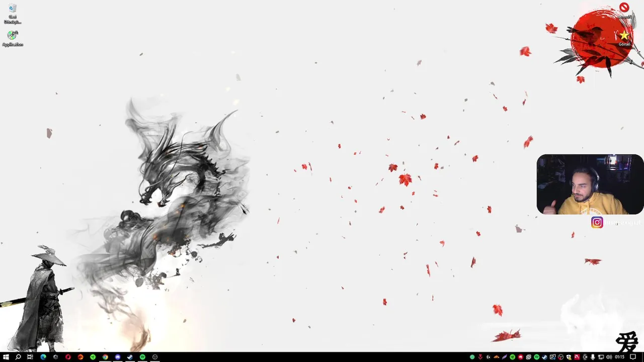This screenshot has width=644, height=362.
Task: Open OBS Studio from the taskbar
Action: pyautogui.click(x=155, y=357)
